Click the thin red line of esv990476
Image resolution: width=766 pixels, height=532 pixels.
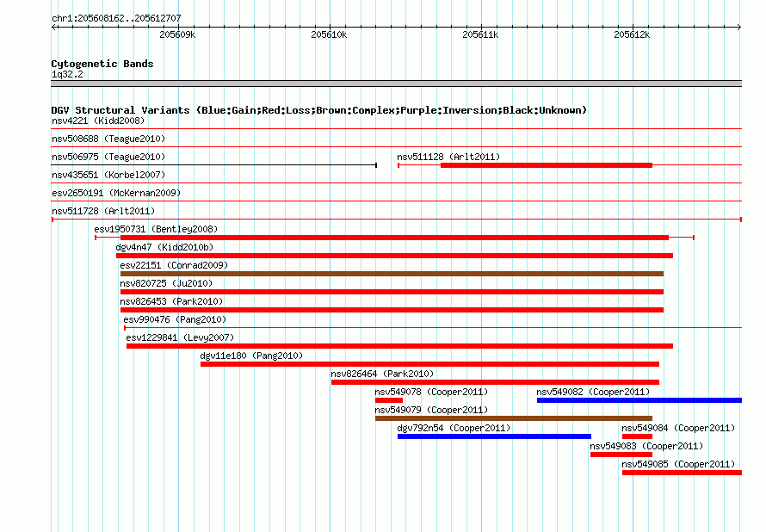point(433,328)
